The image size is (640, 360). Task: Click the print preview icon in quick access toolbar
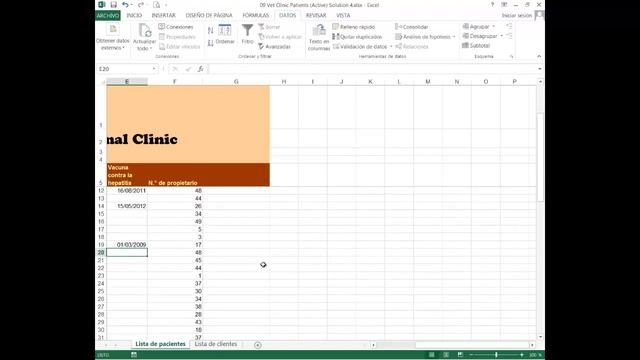click(x=157, y=5)
